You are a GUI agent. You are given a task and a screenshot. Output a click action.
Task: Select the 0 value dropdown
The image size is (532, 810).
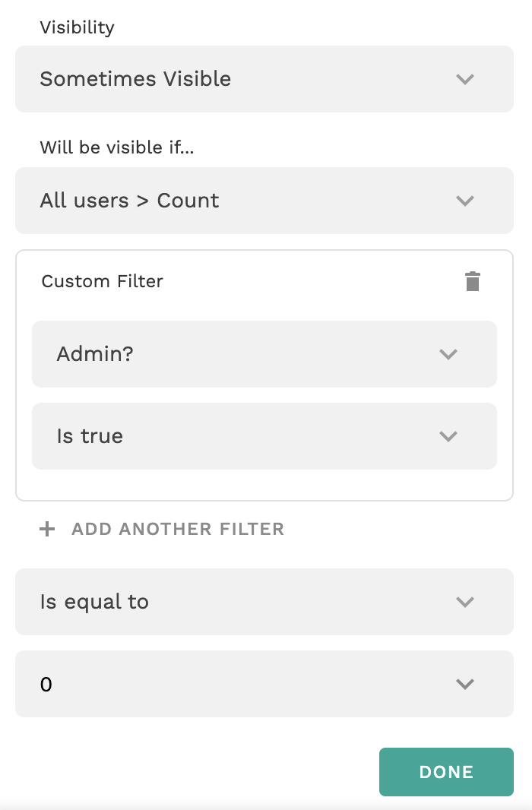228,684
